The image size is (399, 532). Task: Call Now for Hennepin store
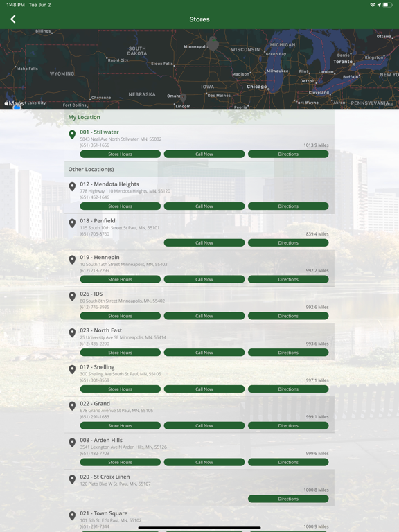204,280
